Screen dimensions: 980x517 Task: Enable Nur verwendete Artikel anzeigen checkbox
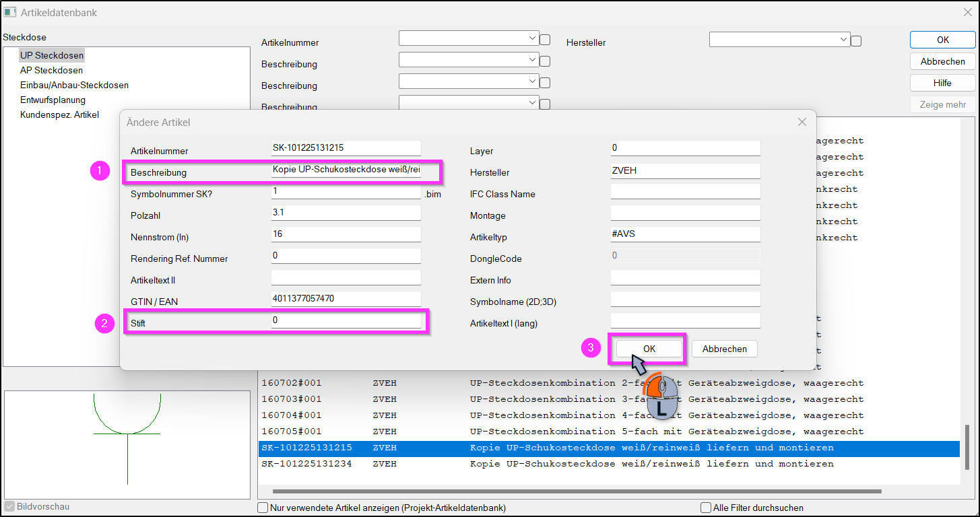(263, 508)
